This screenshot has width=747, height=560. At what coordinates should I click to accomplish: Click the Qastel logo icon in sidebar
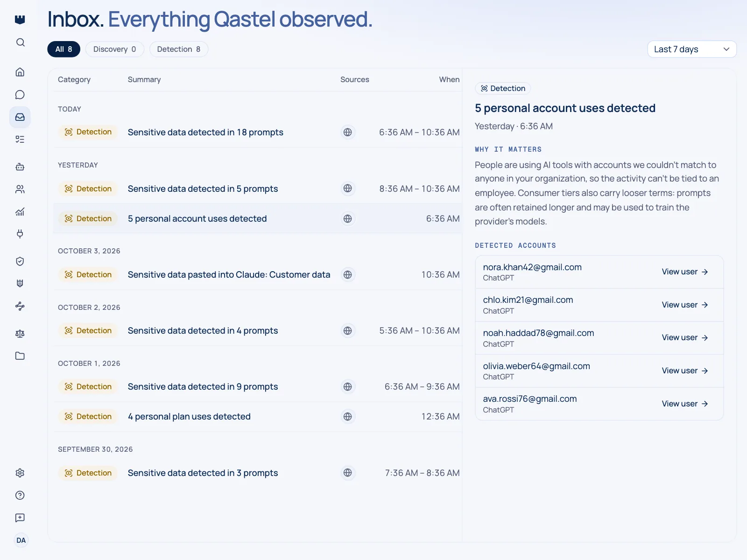coord(20,20)
